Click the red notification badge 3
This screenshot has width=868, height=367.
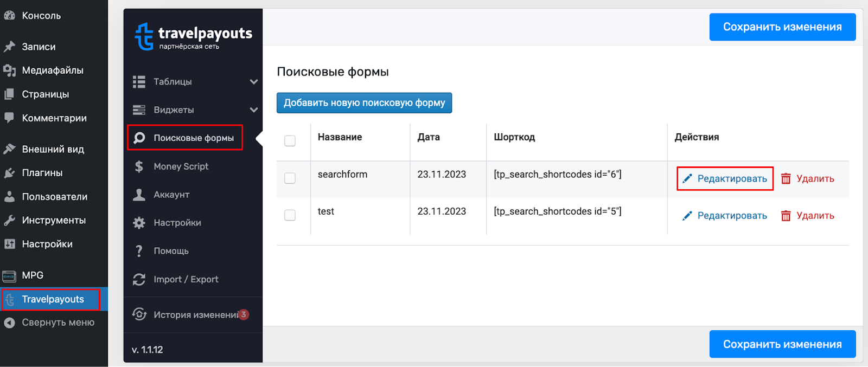point(244,314)
